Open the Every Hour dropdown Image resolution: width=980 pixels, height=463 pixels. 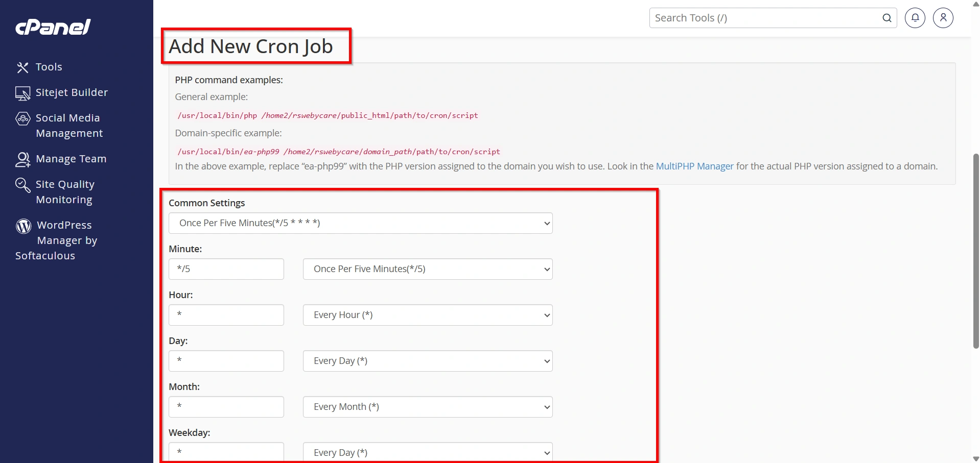point(428,315)
